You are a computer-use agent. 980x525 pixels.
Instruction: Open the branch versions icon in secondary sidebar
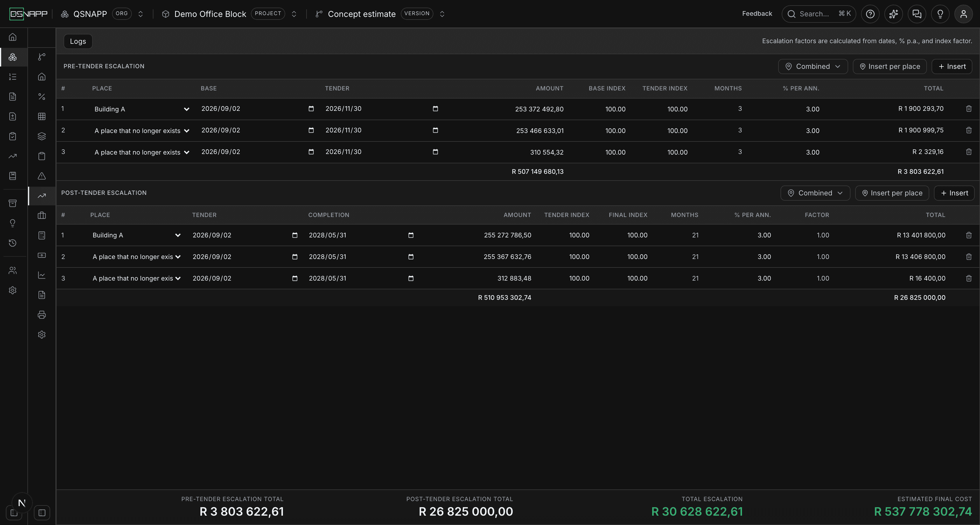click(x=42, y=57)
